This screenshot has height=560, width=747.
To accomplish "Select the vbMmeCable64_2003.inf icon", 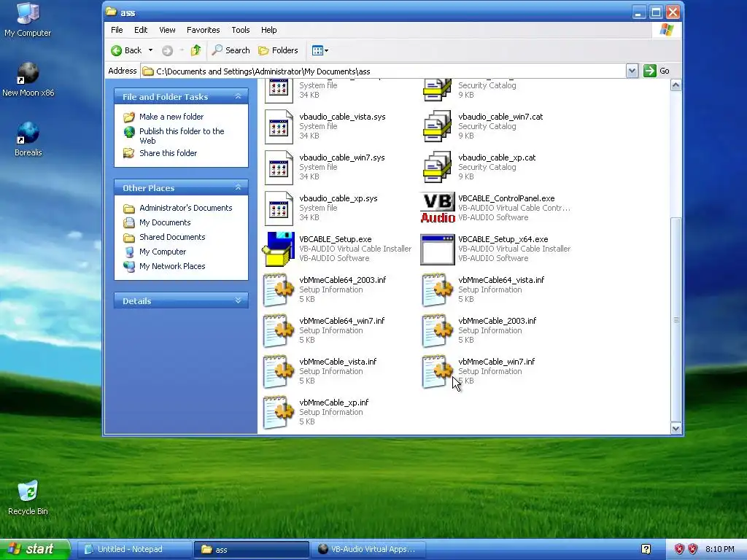I will point(279,290).
